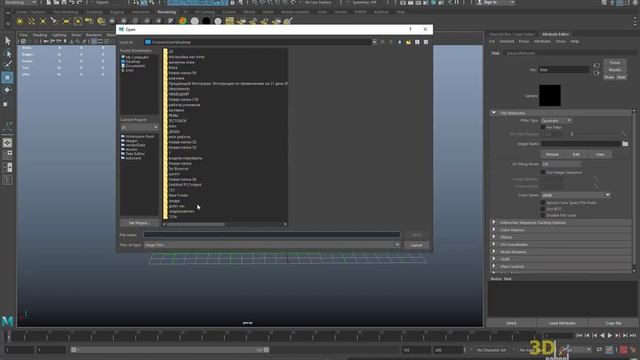
Task: Click the Reload button
Action: tap(552, 154)
